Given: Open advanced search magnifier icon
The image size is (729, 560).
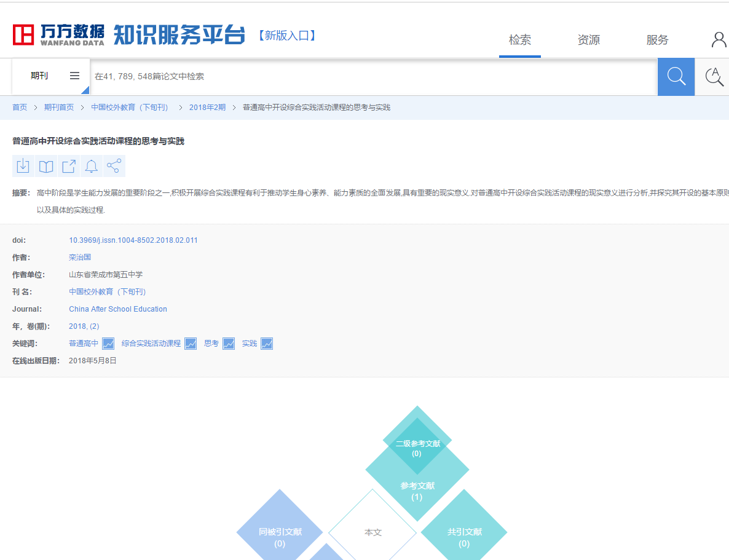Looking at the screenshot, I should click(x=714, y=77).
